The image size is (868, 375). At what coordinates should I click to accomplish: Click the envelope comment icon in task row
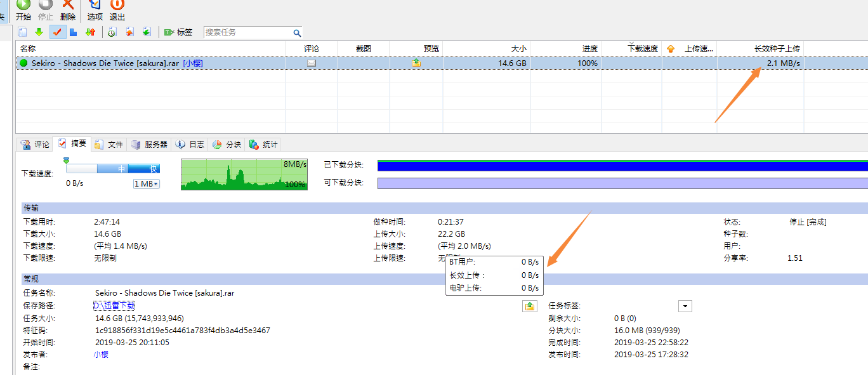(312, 63)
